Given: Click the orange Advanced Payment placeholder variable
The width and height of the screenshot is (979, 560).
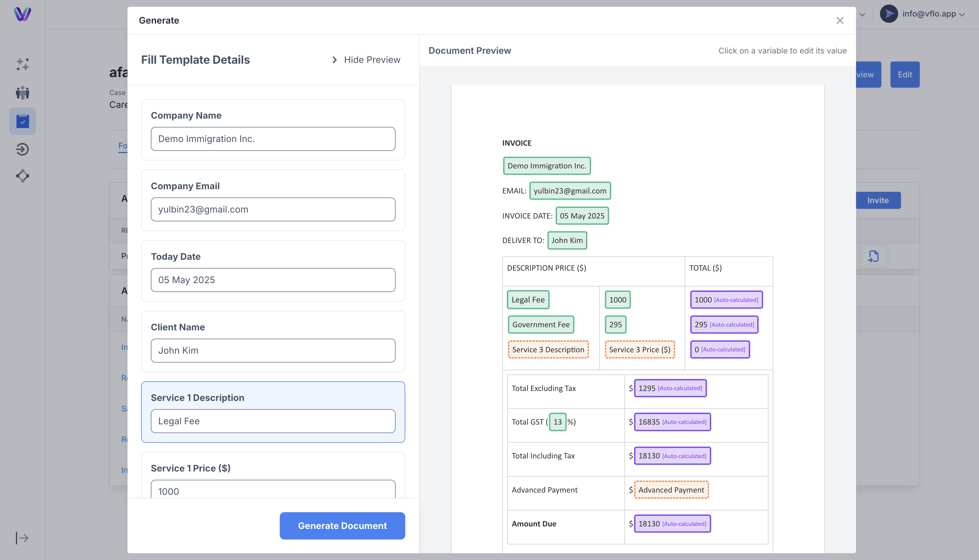Looking at the screenshot, I should (671, 490).
